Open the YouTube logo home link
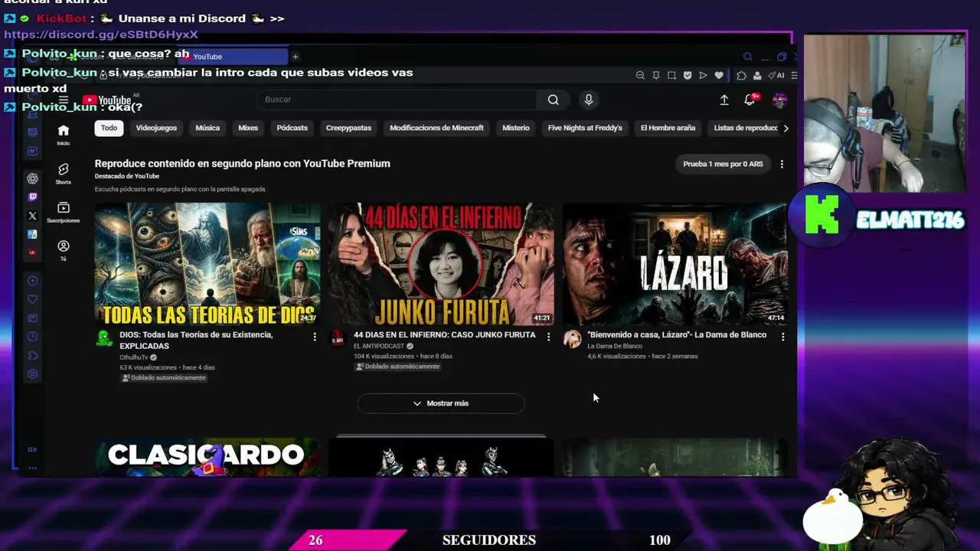Viewport: 980px width, 551px height. coord(106,100)
